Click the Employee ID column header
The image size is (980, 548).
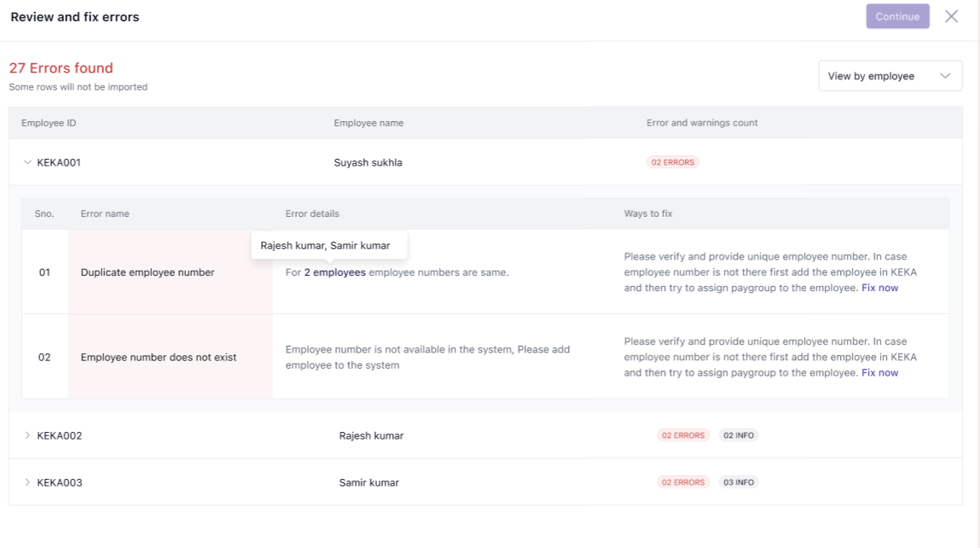click(49, 123)
